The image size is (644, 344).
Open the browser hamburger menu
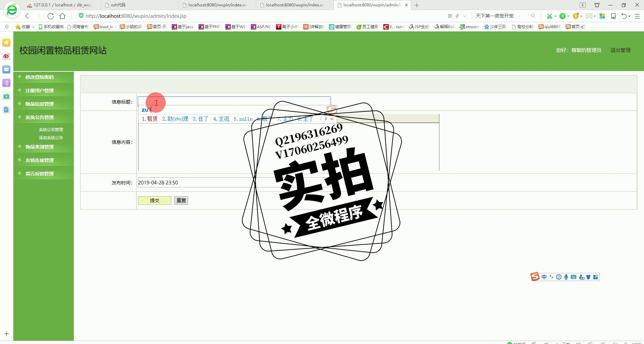click(x=637, y=16)
